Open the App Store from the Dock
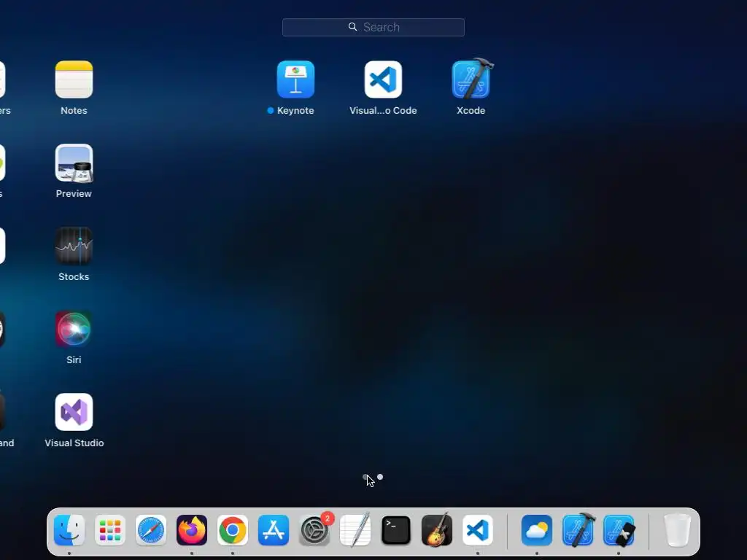This screenshot has height=560, width=747. point(274,530)
